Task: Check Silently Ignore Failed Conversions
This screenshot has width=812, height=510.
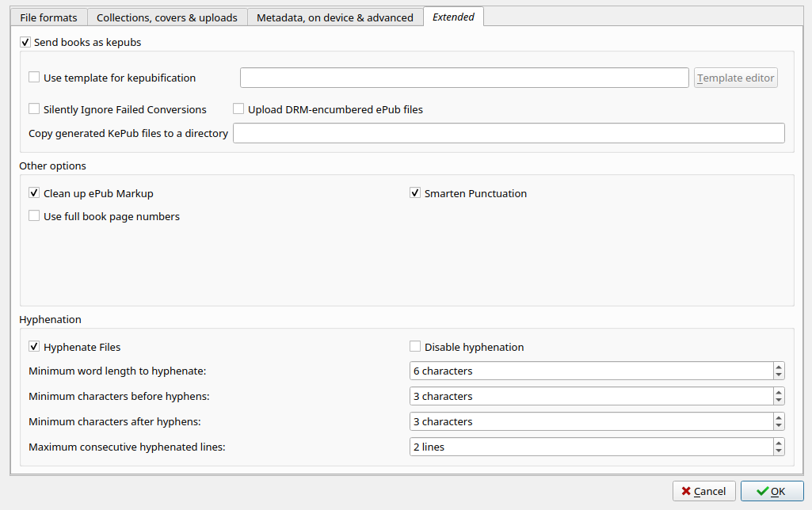Action: (34, 109)
